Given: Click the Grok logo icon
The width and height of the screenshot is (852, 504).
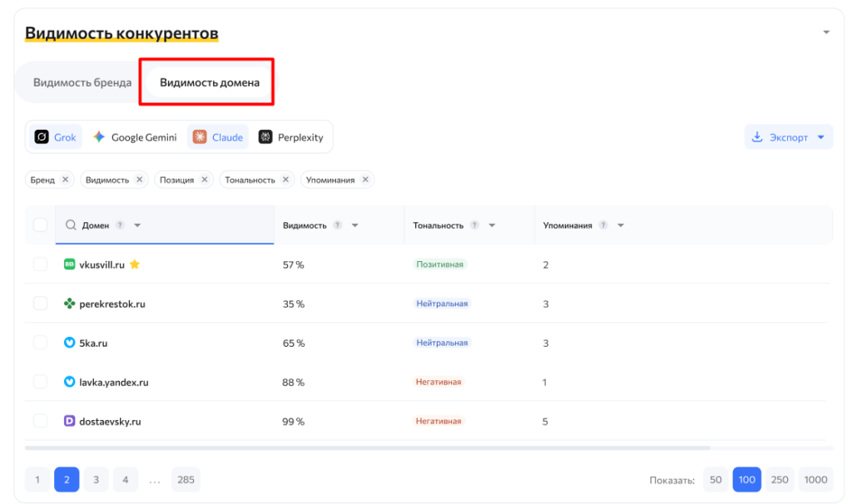Looking at the screenshot, I should (42, 137).
